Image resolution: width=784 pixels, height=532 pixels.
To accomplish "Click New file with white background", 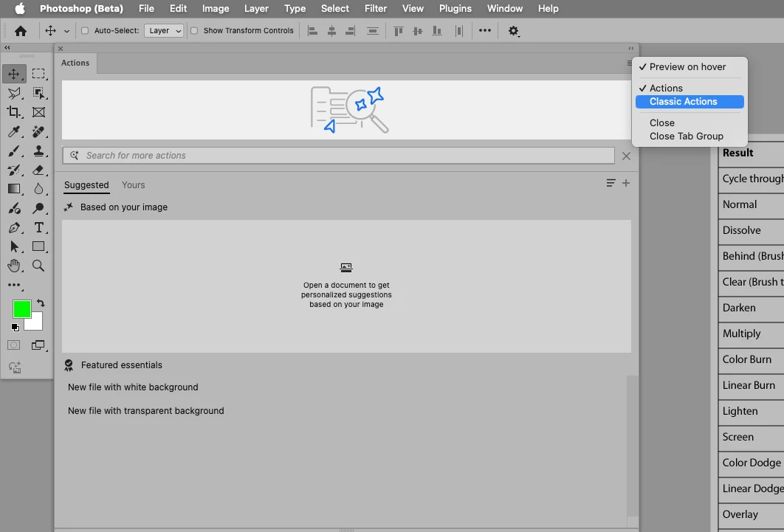I will (x=133, y=387).
